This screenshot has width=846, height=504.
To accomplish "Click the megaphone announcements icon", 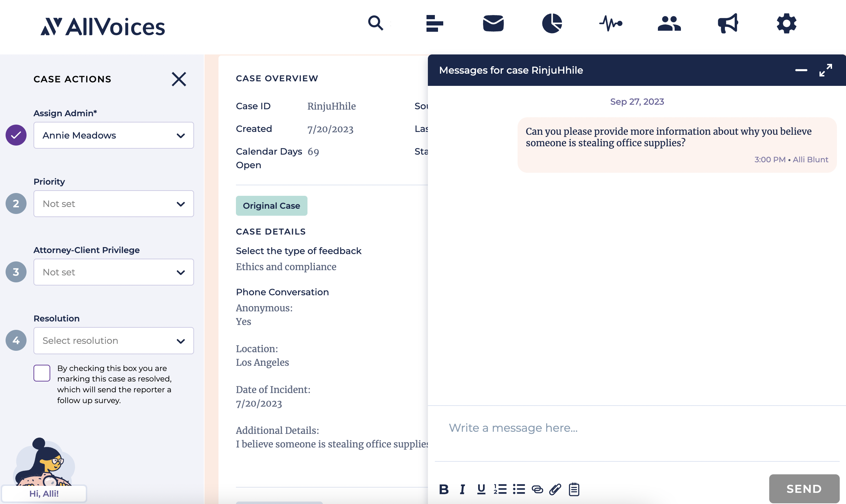I will [728, 23].
